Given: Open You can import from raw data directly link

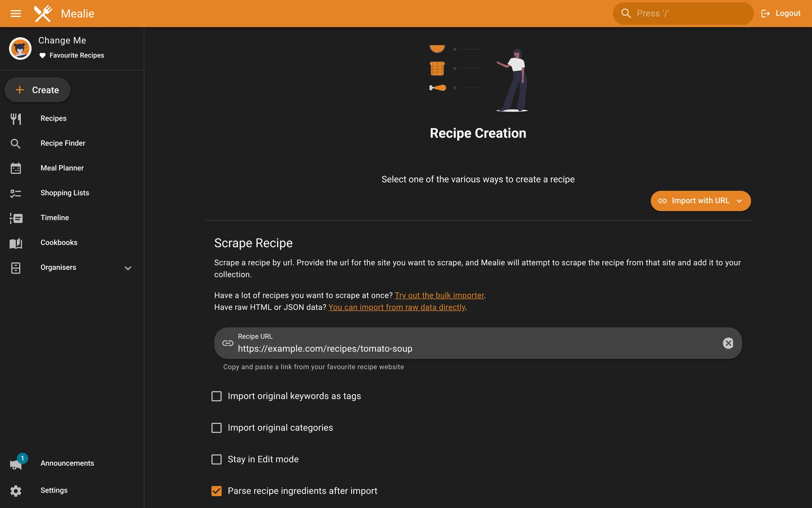Looking at the screenshot, I should 397,307.
